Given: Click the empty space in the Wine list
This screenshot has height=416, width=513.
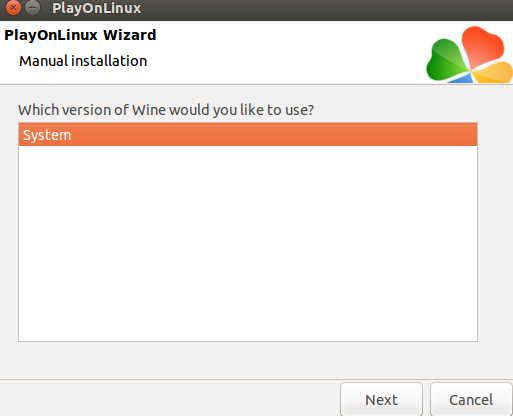Looking at the screenshot, I should tap(248, 243).
